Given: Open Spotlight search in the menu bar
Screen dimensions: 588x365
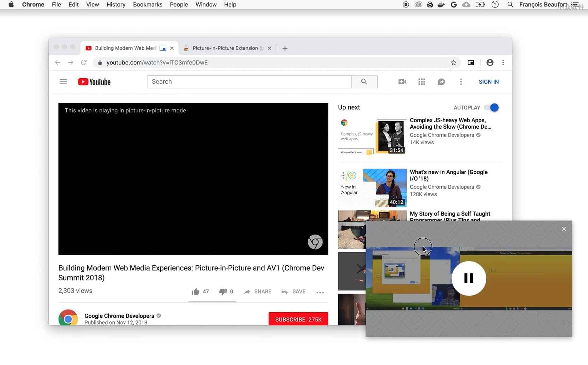Looking at the screenshot, I should [x=510, y=5].
